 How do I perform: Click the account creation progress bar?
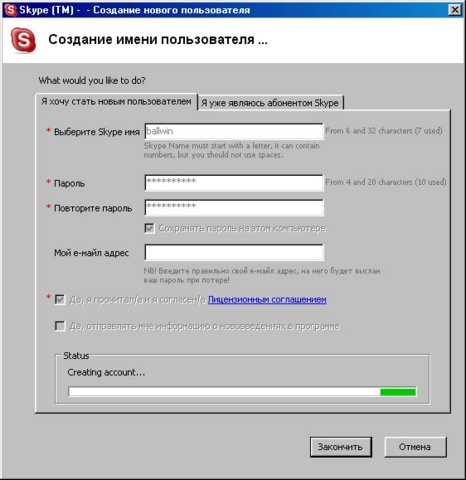point(242,392)
